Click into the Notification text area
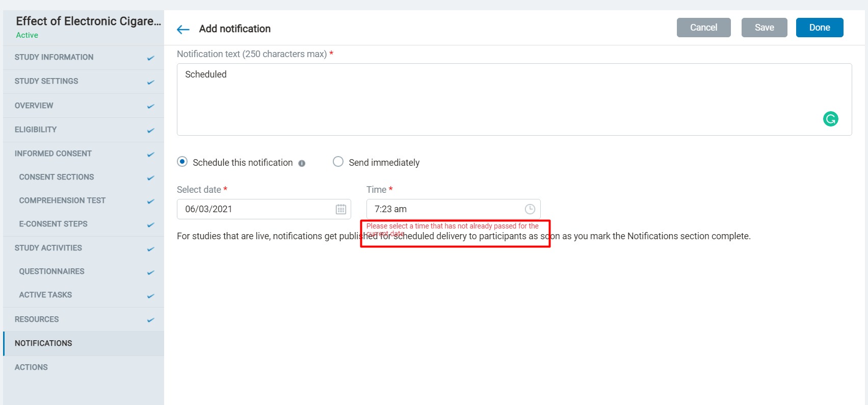The height and width of the screenshot is (405, 868). (x=514, y=99)
